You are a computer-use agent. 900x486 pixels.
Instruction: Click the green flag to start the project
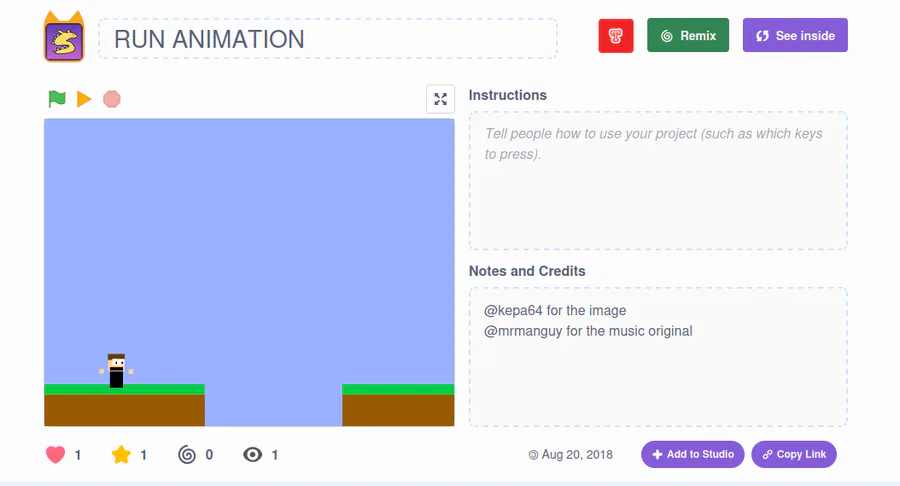[57, 99]
